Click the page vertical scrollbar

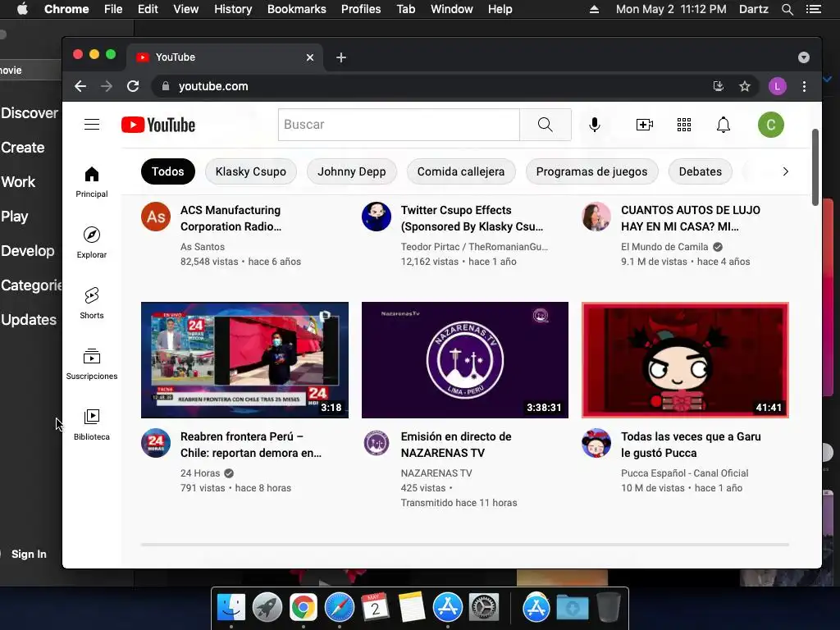click(815, 167)
